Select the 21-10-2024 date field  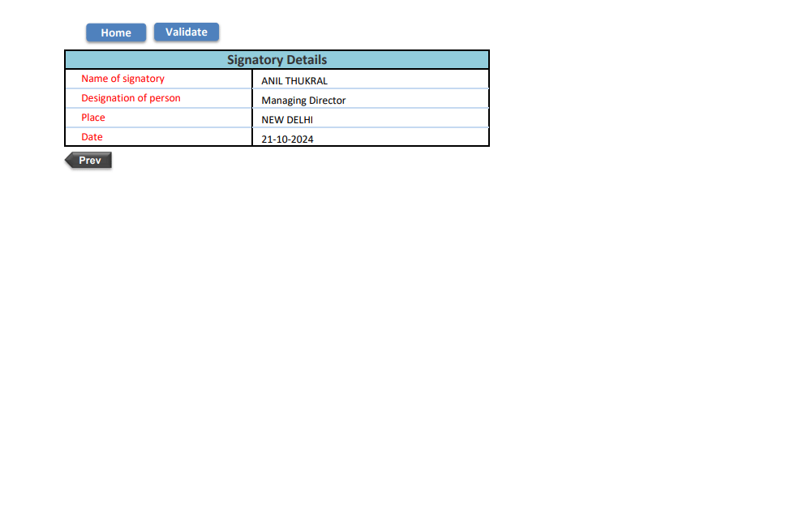click(x=370, y=137)
